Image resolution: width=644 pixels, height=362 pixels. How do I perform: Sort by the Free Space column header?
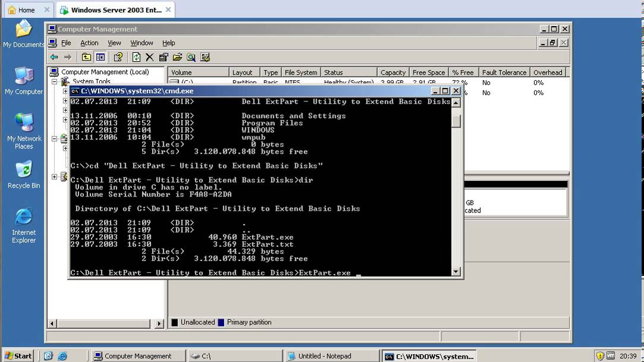pos(429,72)
